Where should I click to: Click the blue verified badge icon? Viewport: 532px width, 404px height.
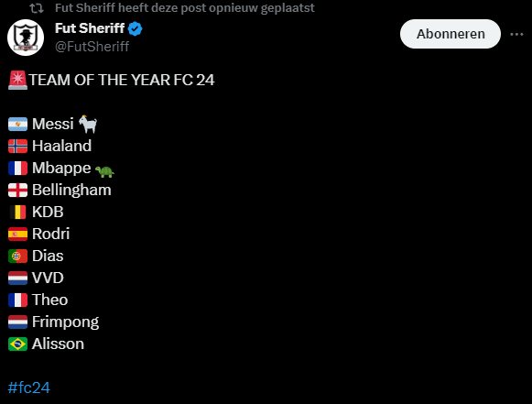tap(135, 28)
